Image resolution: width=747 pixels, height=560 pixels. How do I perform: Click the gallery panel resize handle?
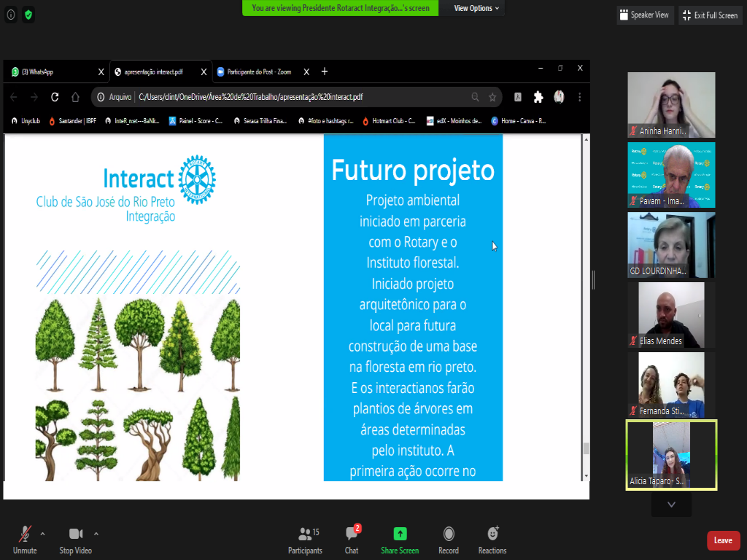[x=593, y=279]
